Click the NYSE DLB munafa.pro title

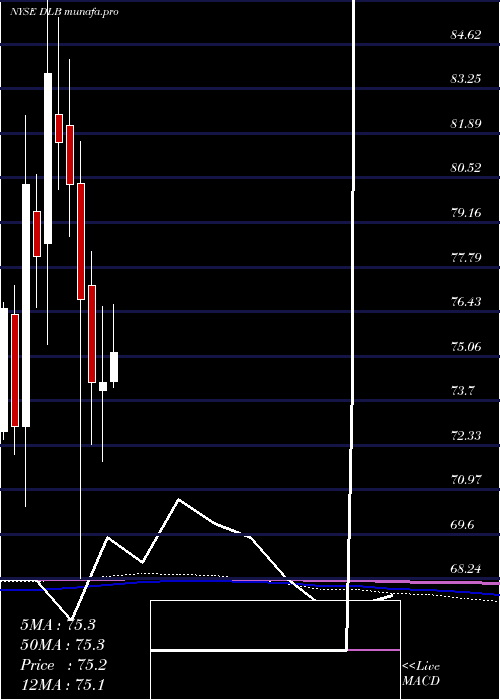click(64, 12)
